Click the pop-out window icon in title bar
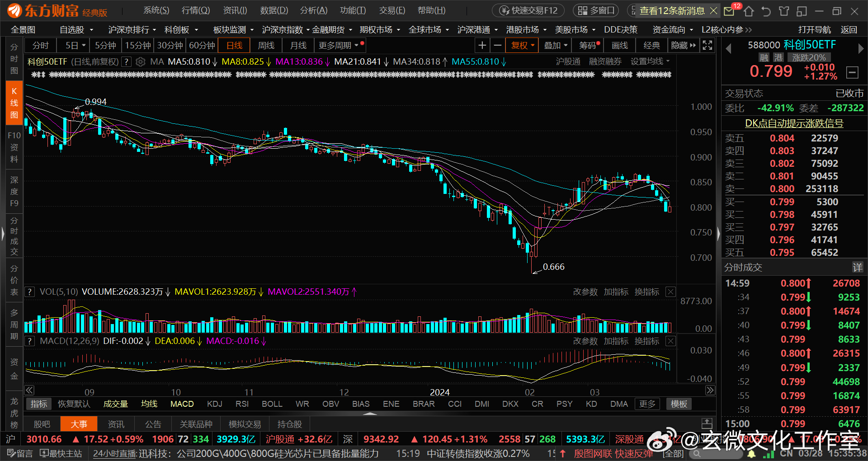The width and height of the screenshot is (868, 461). coord(802,11)
